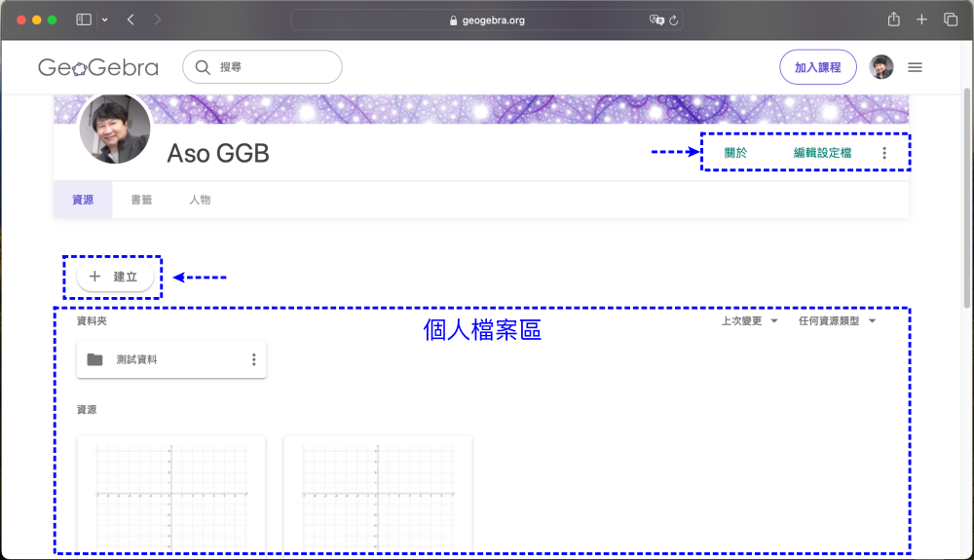Screen dimensions: 974x560
Task: Switch to the 書籤 tab
Action: [142, 200]
